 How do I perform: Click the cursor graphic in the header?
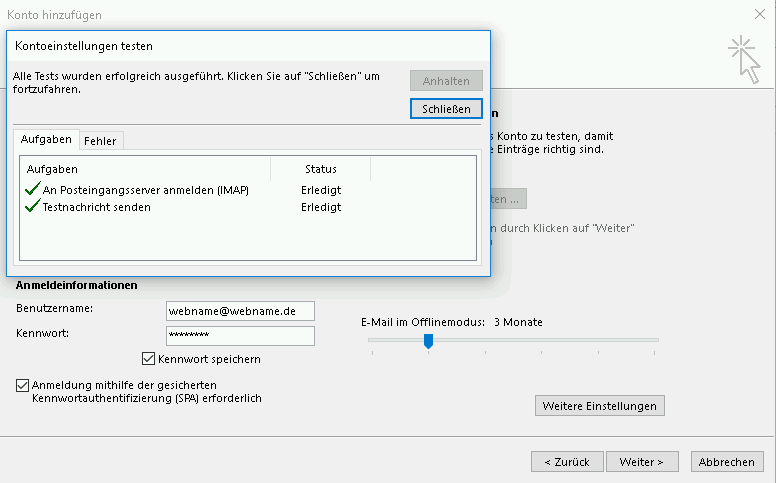tap(744, 59)
